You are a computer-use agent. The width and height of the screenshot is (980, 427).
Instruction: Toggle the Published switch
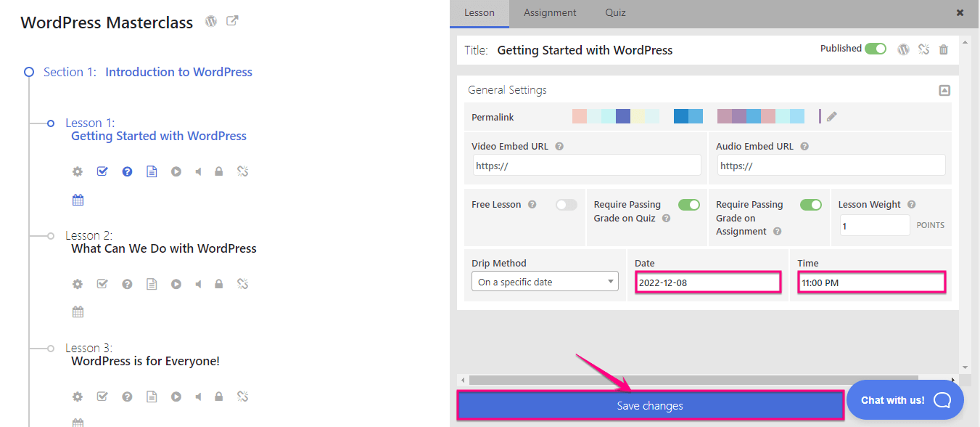click(x=876, y=49)
